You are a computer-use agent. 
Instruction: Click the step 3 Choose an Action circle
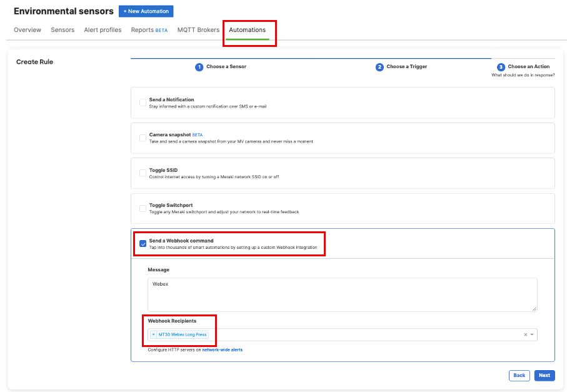pyautogui.click(x=501, y=67)
